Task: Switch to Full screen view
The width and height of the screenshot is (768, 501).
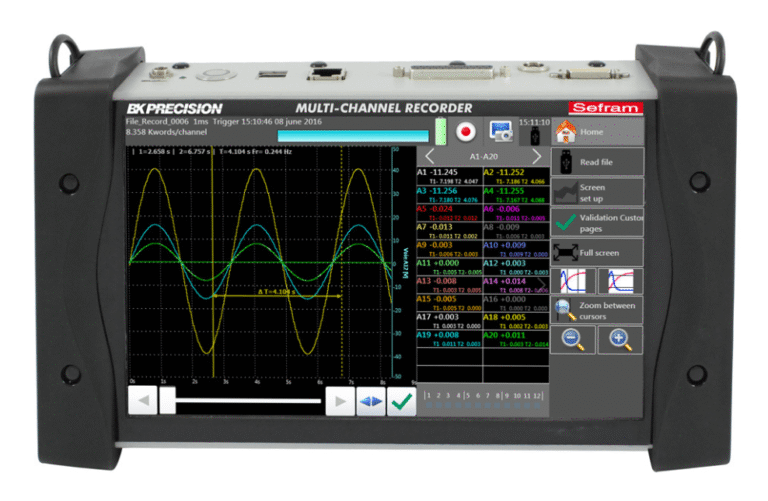Action: coord(597,253)
